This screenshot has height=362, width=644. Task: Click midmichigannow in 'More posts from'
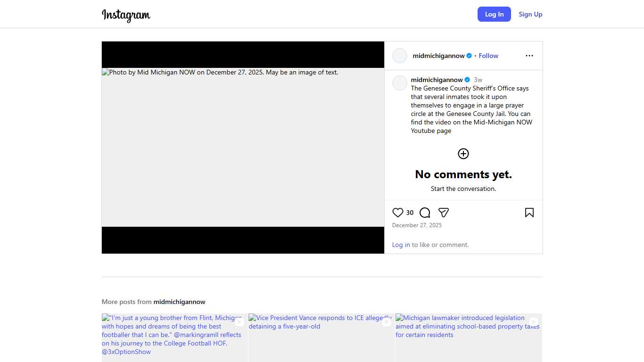pyautogui.click(x=179, y=302)
